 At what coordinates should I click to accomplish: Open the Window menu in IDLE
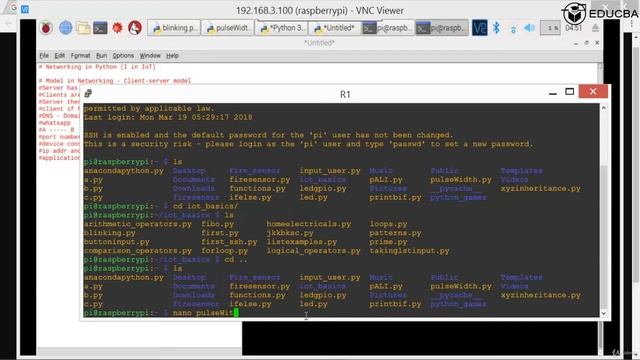tap(150, 56)
